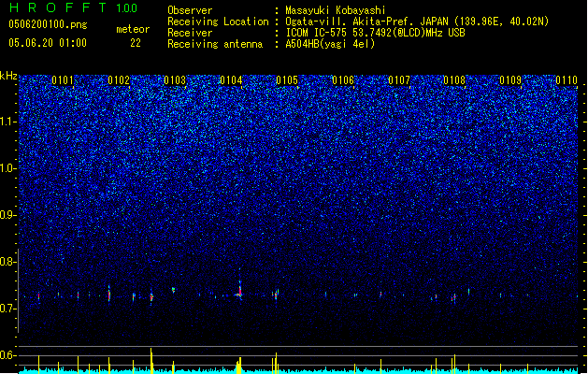Click the Ogata-vill. Akita-Pref. JAPAN location text
The image size is (588, 374).
click(x=417, y=22)
